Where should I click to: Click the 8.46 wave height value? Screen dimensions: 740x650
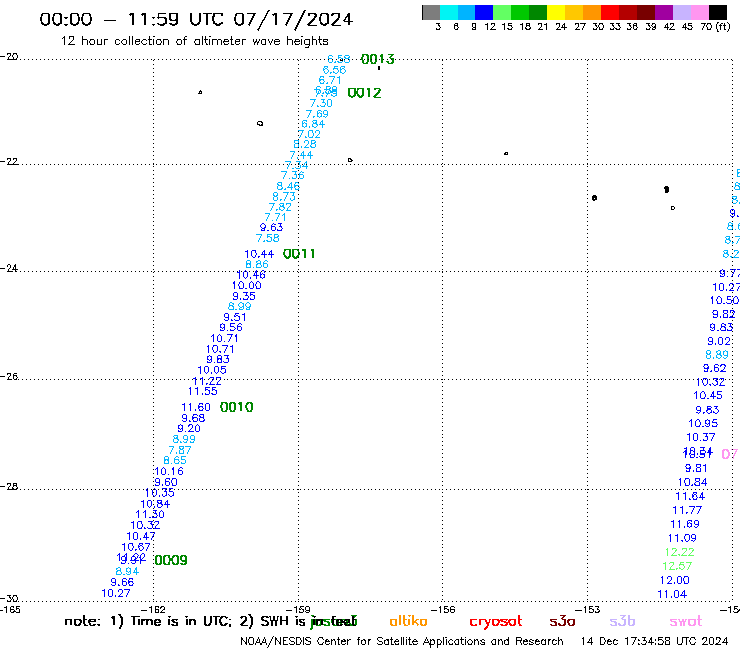288,186
